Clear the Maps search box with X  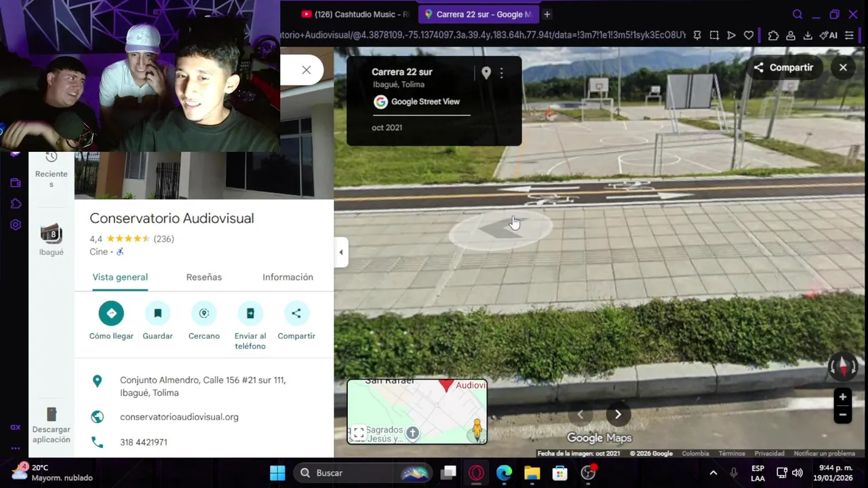pos(307,70)
